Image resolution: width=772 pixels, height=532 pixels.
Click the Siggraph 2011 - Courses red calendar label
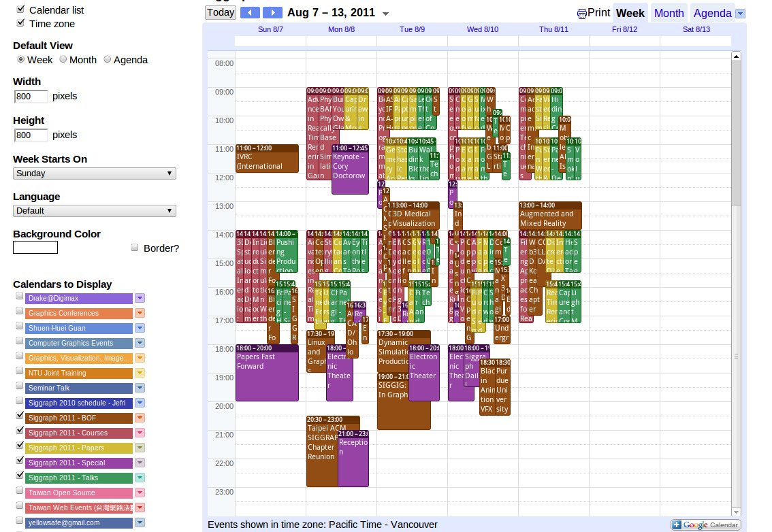80,433
